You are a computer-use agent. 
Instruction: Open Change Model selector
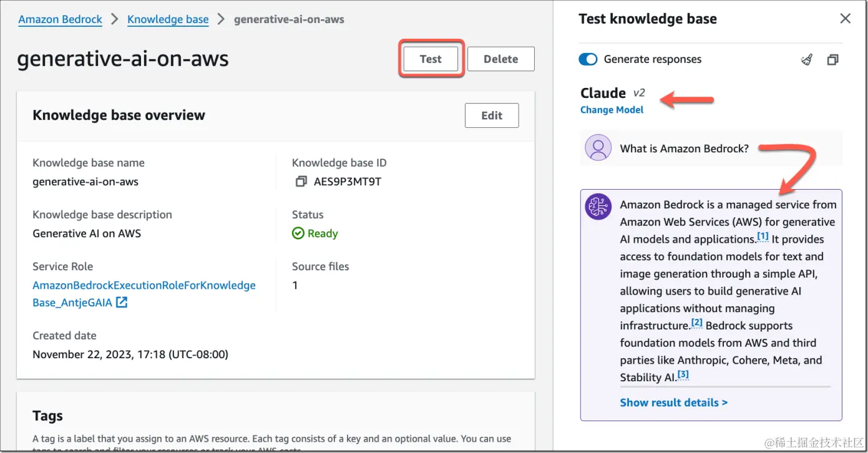[x=612, y=110]
